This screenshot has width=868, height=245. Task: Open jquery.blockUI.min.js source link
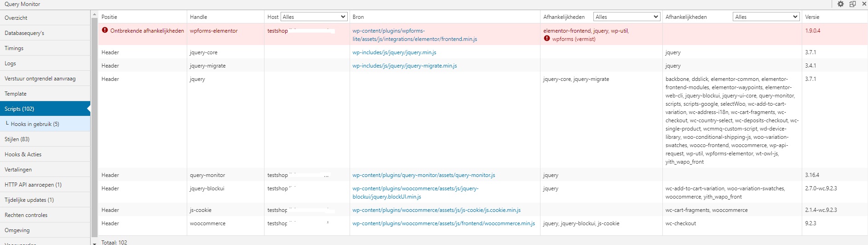(x=415, y=193)
